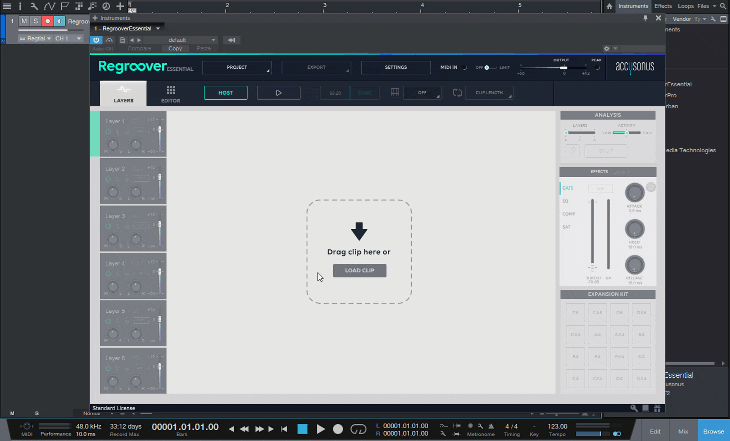Click the plugin Copy button

[x=175, y=48]
